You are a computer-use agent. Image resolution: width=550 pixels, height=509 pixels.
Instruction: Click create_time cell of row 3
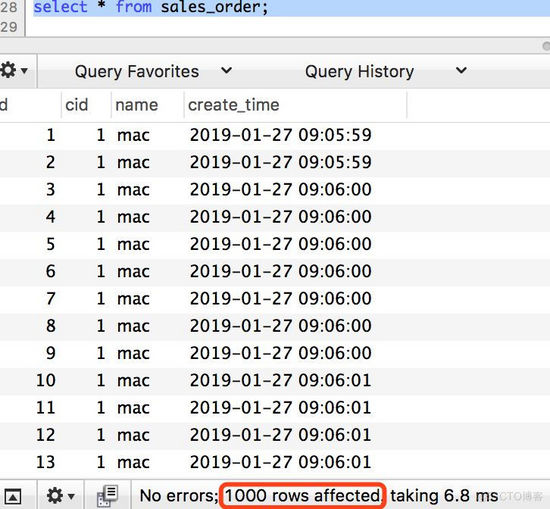tap(281, 190)
